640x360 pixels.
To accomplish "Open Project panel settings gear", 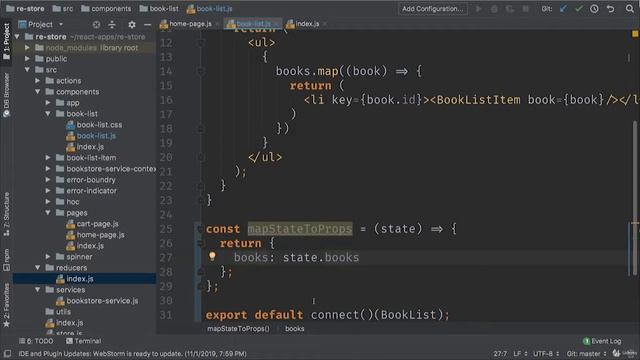I will 131,25.
